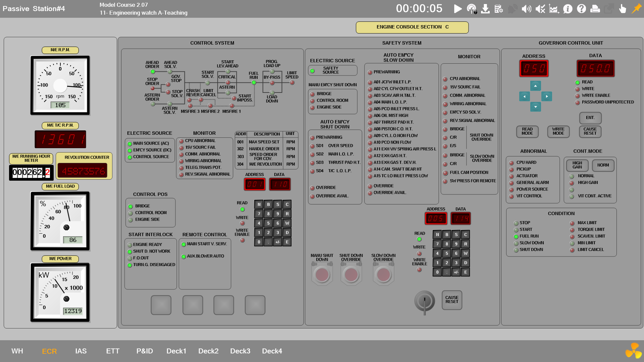Toggle the orange pin icon
Image resolution: width=644 pixels, height=362 pixels.
click(636, 9)
